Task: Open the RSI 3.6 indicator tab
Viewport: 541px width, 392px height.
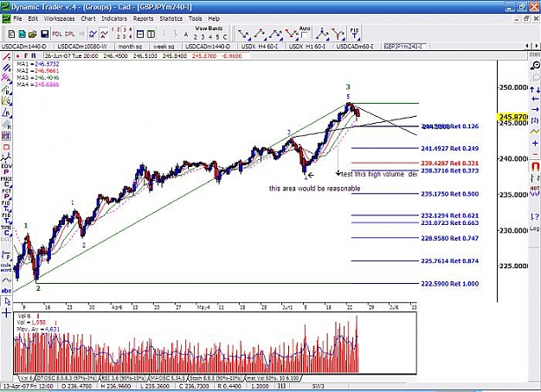Action: tap(124, 378)
